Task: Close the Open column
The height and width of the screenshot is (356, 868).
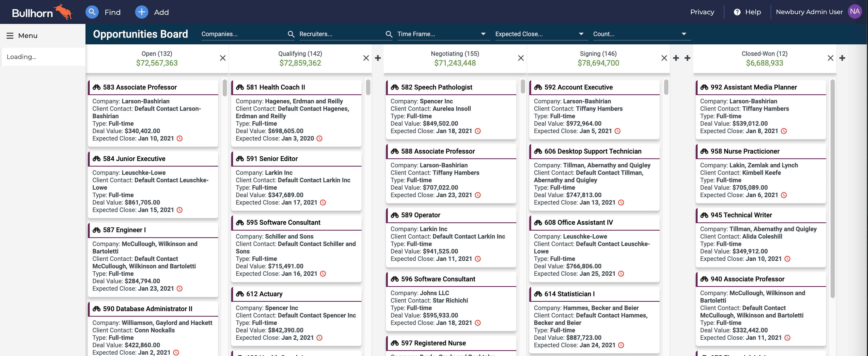Action: coord(223,58)
